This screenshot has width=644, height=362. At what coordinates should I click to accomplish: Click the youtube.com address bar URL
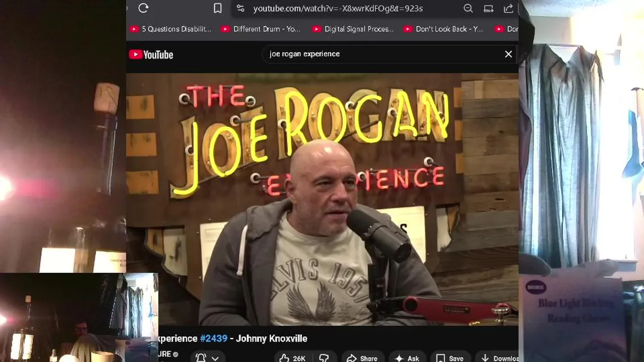338,9
